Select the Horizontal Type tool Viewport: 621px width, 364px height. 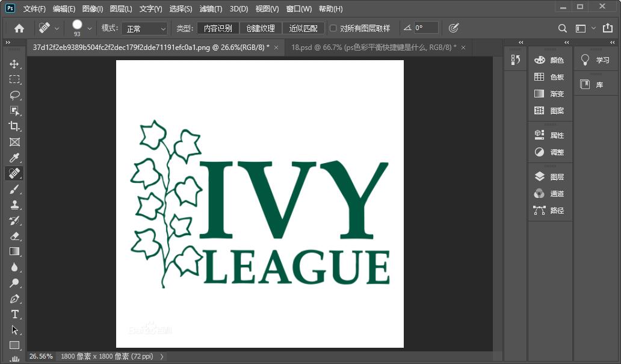pyautogui.click(x=14, y=314)
